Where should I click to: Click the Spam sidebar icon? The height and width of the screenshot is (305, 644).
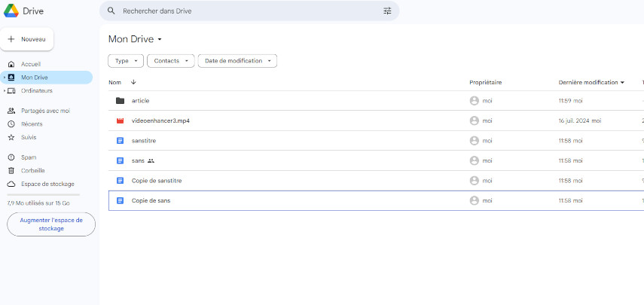pyautogui.click(x=11, y=157)
